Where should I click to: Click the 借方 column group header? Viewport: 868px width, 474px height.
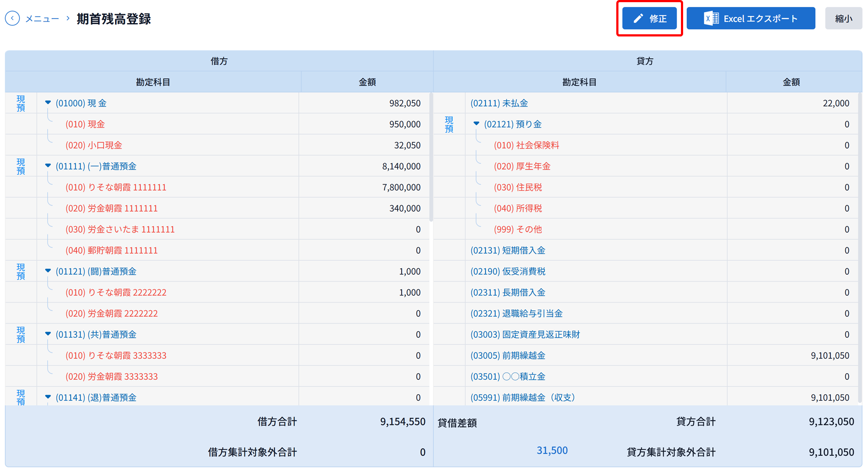coord(219,61)
